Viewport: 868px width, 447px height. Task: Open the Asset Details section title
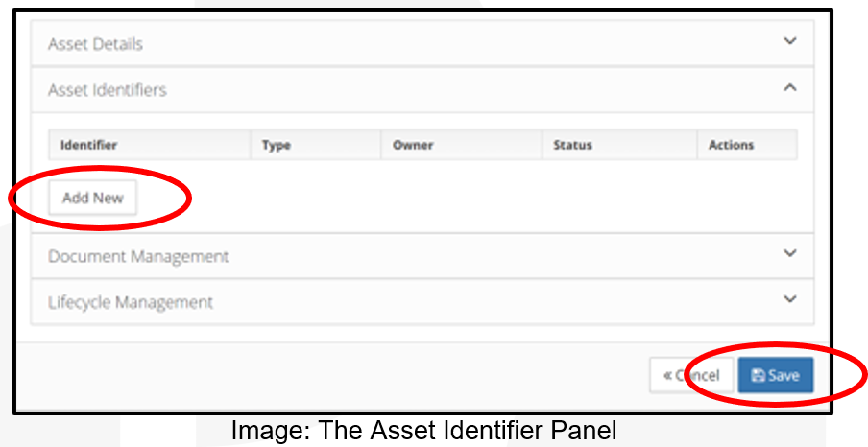(x=95, y=44)
